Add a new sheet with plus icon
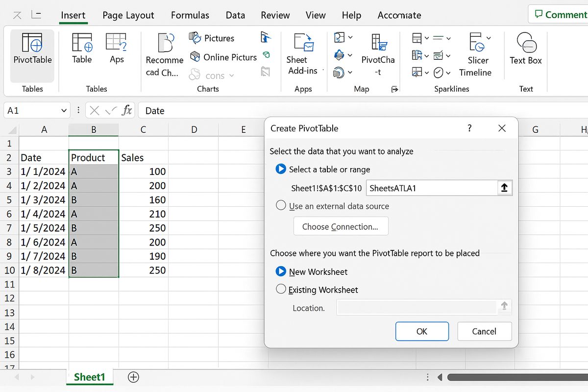 [x=133, y=377]
